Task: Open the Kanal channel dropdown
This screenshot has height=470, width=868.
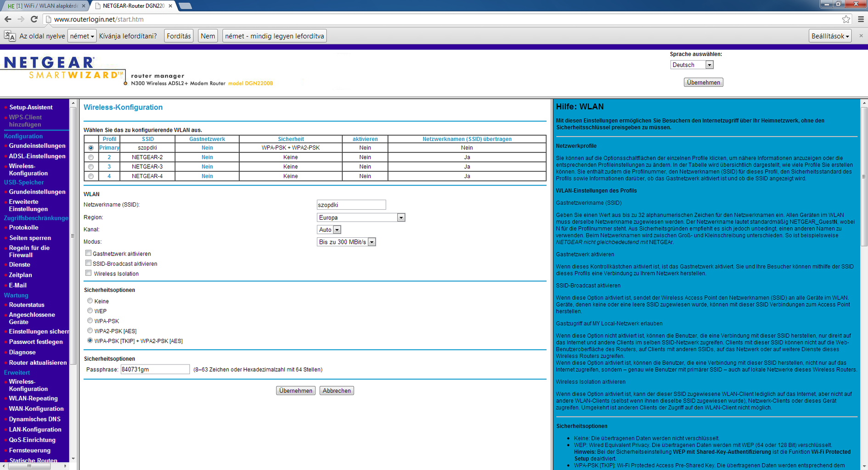Action: click(329, 229)
